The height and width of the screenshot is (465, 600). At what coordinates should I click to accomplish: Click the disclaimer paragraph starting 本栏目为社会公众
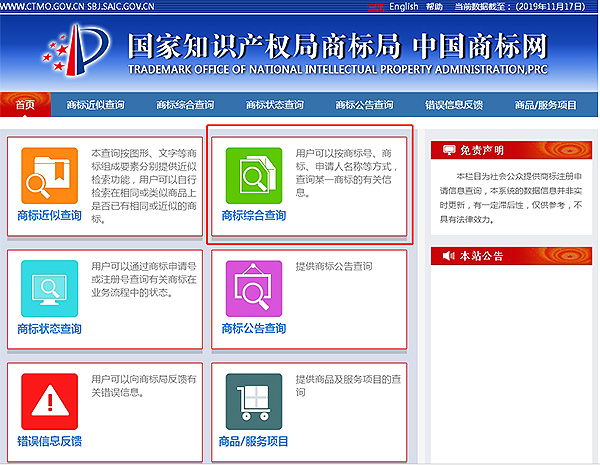coord(511,197)
